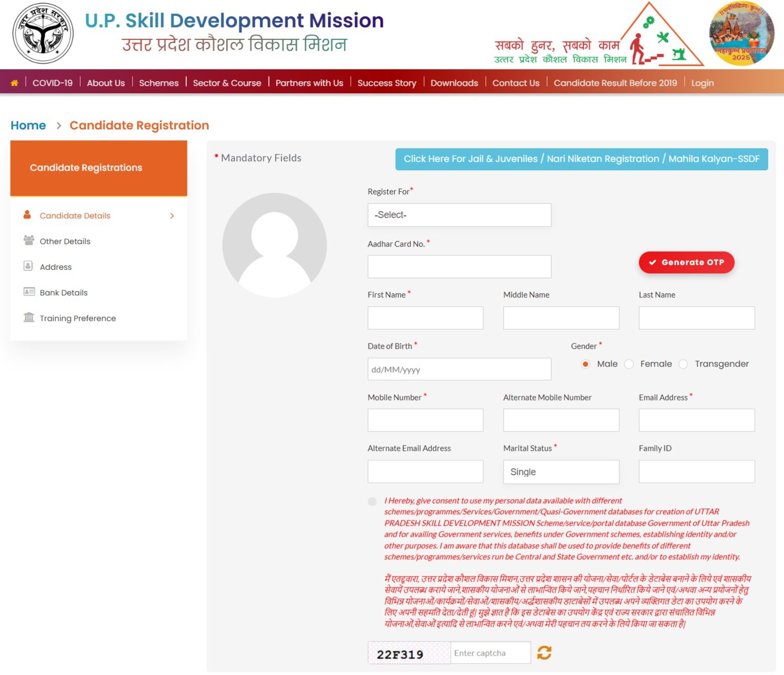
Task: Click the Middle Name input field
Action: [561, 318]
